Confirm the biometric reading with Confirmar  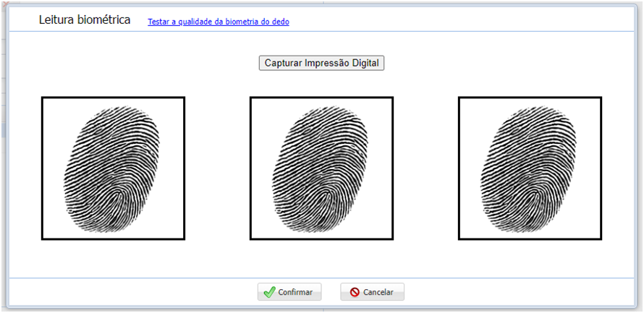[x=289, y=292]
